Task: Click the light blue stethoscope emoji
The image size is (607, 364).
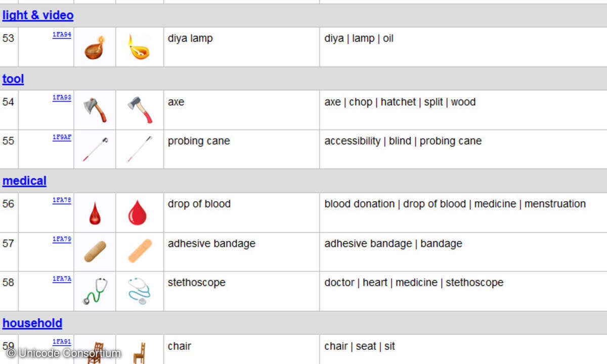Action: coord(139,291)
